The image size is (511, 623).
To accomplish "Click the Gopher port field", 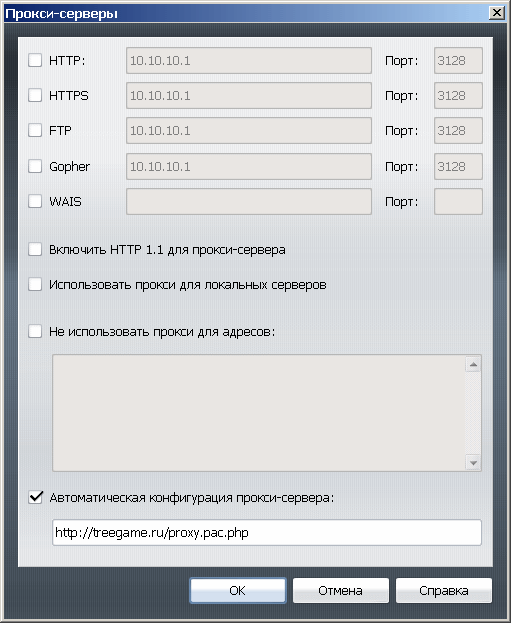I will pyautogui.click(x=458, y=166).
